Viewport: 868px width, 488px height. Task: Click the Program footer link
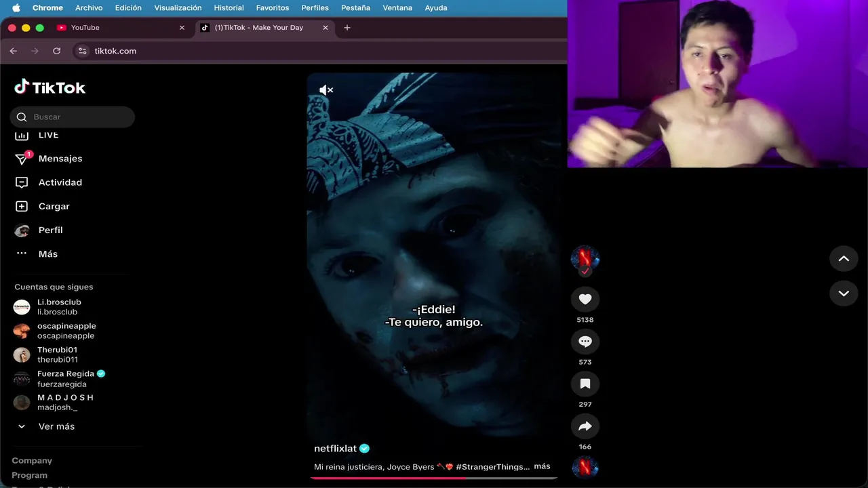click(30, 475)
